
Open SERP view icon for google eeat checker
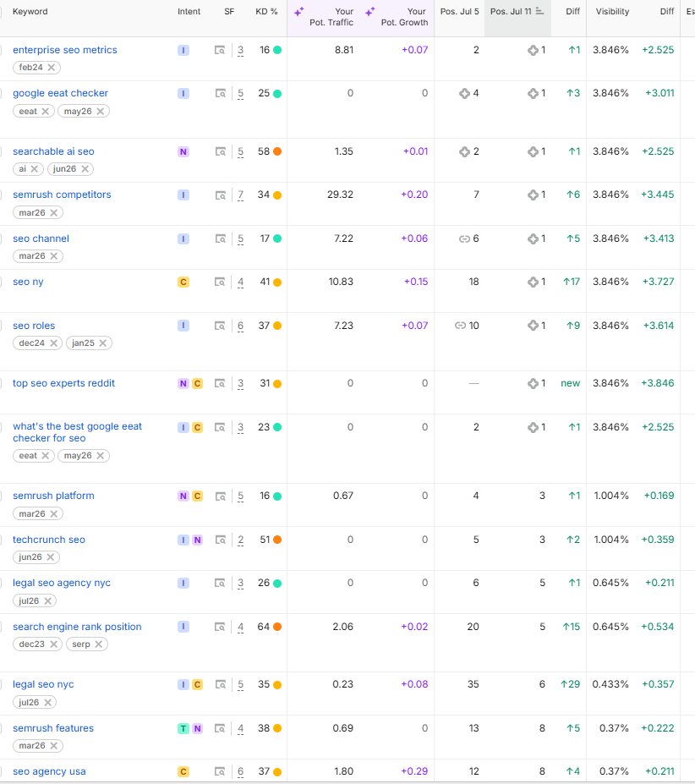220,94
